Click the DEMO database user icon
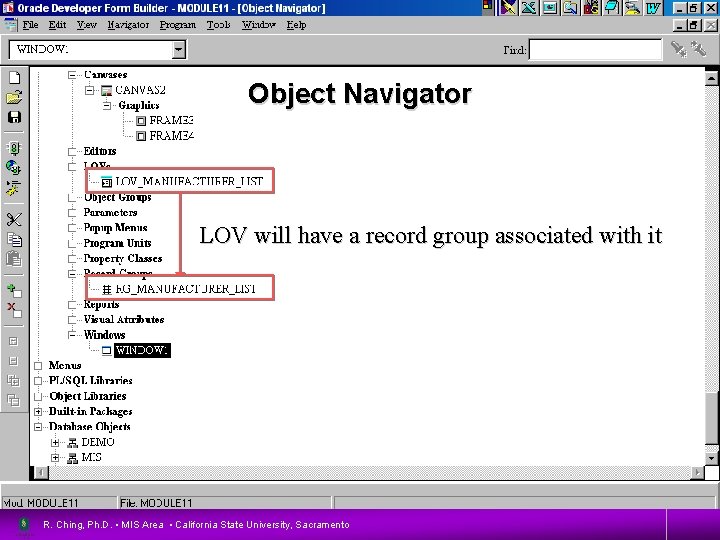720x540 pixels. pyautogui.click(x=72, y=443)
